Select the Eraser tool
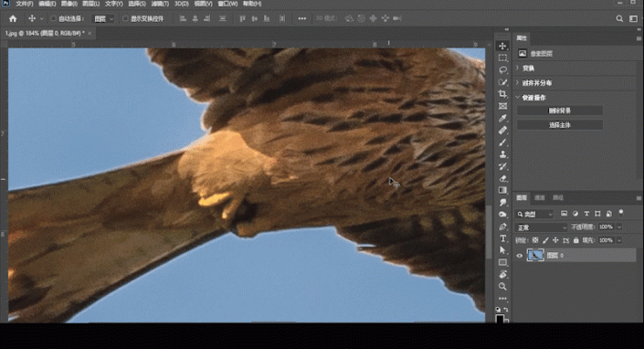 tap(502, 178)
